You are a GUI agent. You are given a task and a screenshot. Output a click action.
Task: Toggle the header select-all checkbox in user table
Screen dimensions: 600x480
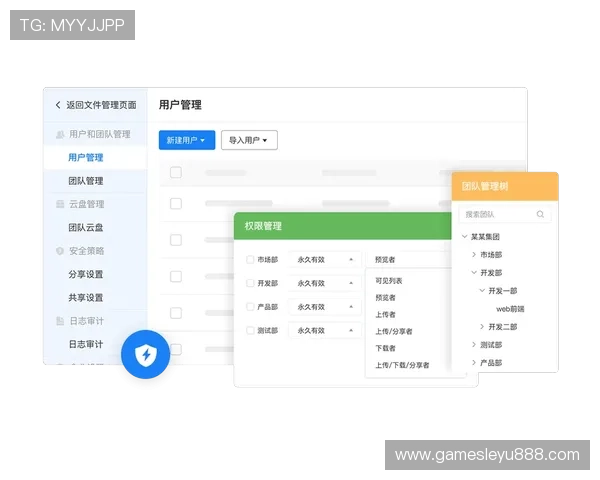[176, 172]
